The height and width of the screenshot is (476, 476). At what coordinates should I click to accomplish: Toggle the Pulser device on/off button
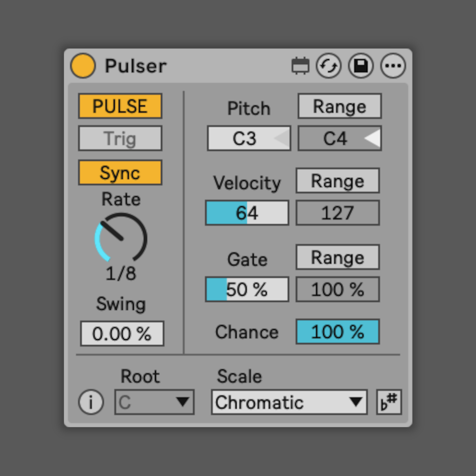(83, 66)
